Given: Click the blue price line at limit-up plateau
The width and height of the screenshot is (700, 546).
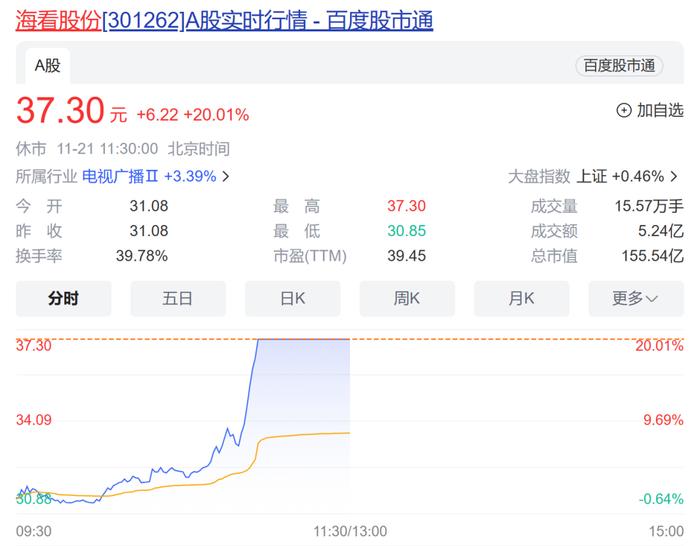Looking at the screenshot, I should 304,339.
